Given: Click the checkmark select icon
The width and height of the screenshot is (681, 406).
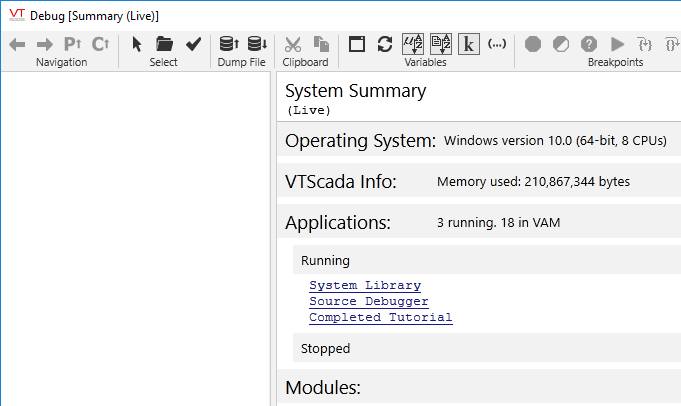Looking at the screenshot, I should 193,44.
